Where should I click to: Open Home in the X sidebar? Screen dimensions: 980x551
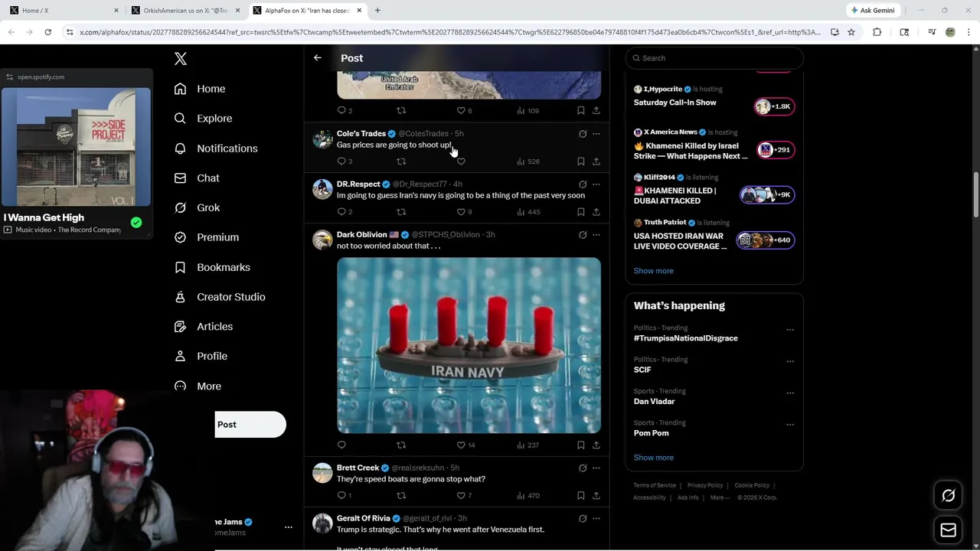coord(200,89)
